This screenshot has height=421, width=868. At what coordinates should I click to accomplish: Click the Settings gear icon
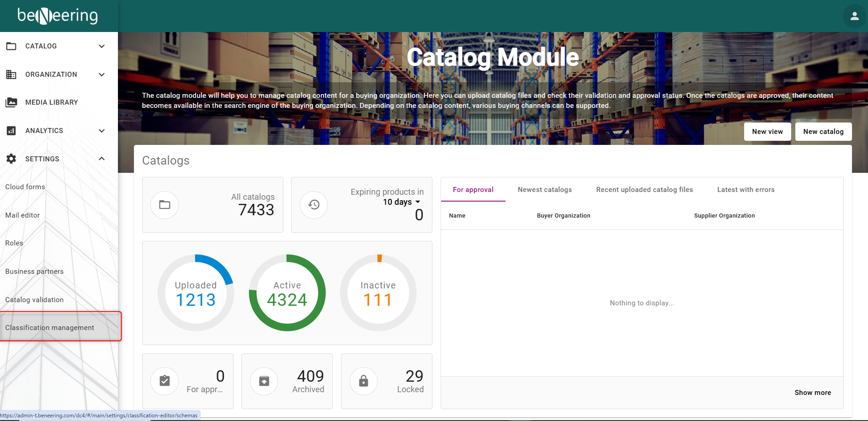point(11,159)
